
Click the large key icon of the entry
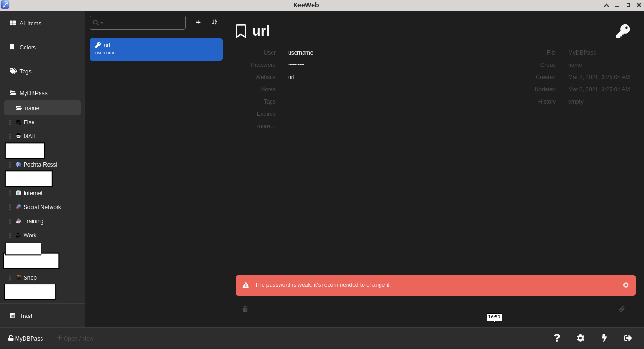pos(623,32)
